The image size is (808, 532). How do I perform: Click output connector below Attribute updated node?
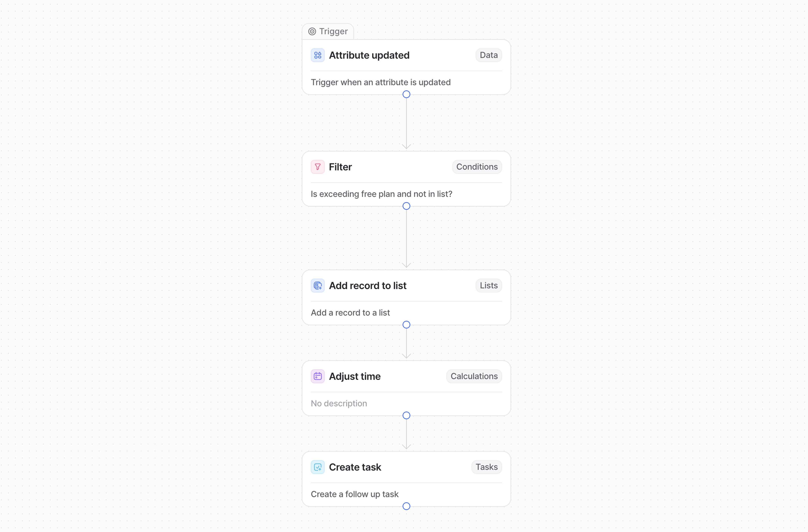(406, 94)
